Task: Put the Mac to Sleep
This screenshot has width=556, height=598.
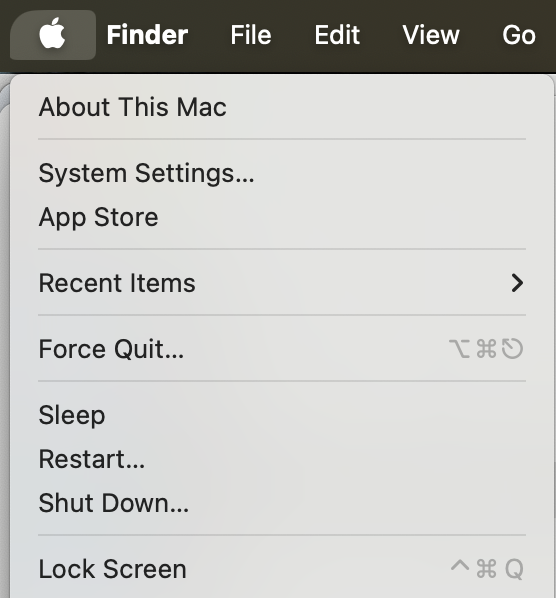Action: click(x=282, y=415)
